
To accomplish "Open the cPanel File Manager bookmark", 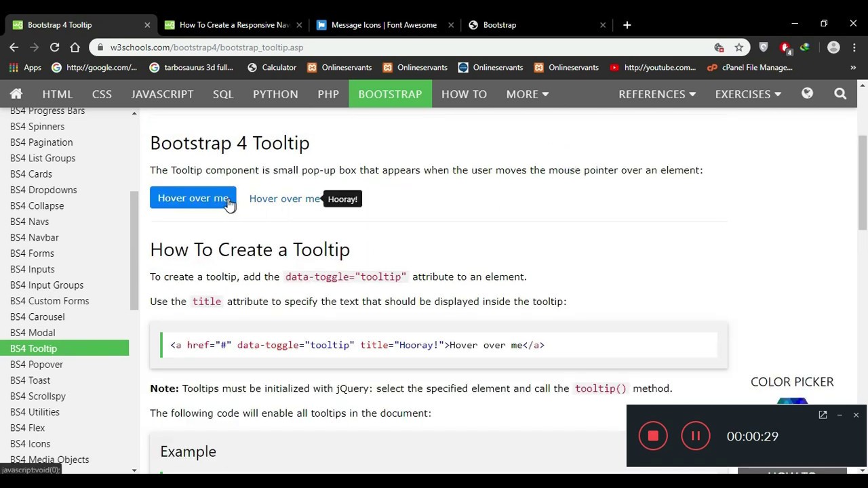I will coord(750,68).
